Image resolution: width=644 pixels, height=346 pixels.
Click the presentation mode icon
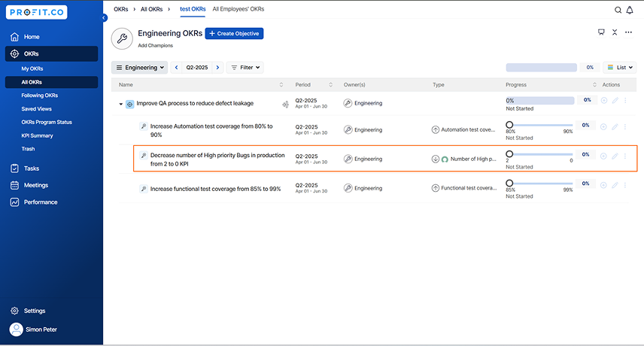tap(601, 32)
